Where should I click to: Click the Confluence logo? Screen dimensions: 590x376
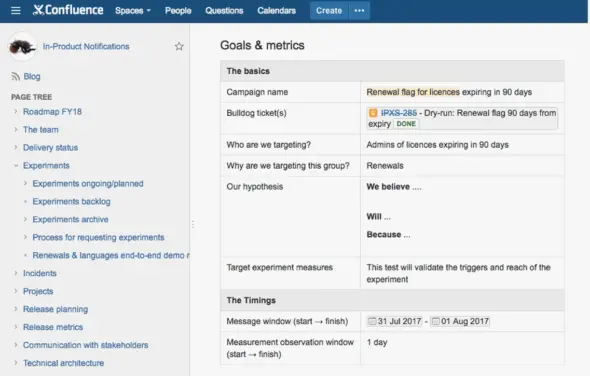68,10
